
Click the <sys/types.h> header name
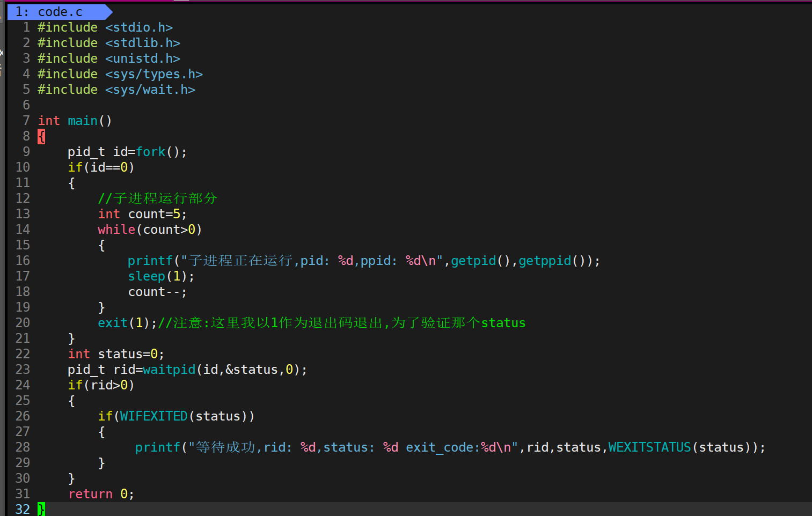click(x=154, y=74)
